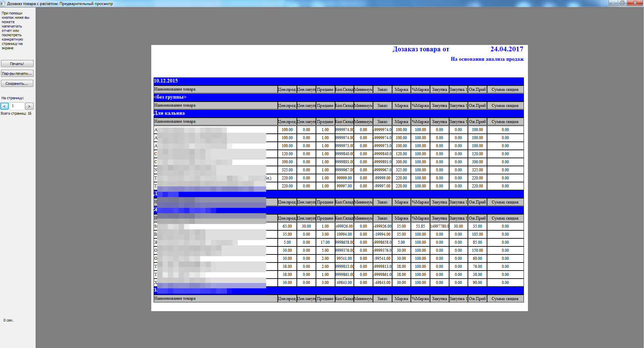Click Кол.Склад header under Для кальяна
This screenshot has height=348, width=644.
pyautogui.click(x=344, y=122)
